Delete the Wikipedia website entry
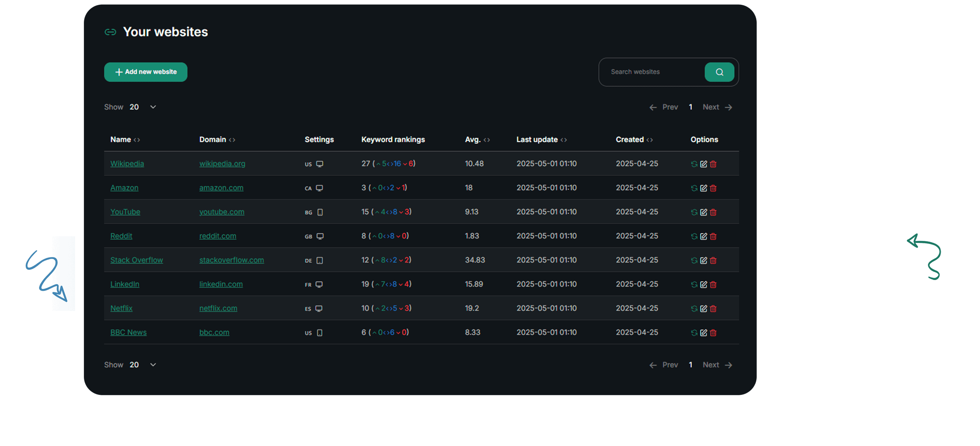The width and height of the screenshot is (980, 446). tap(713, 164)
